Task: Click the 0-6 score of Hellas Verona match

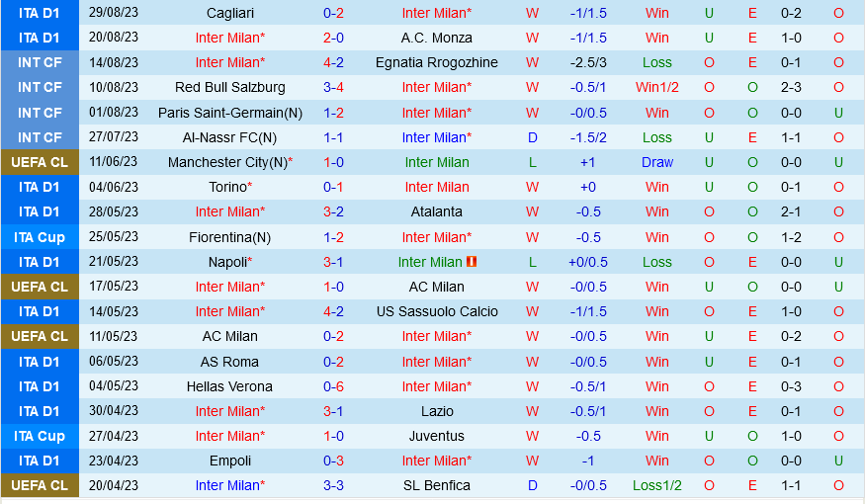Action: pos(333,386)
